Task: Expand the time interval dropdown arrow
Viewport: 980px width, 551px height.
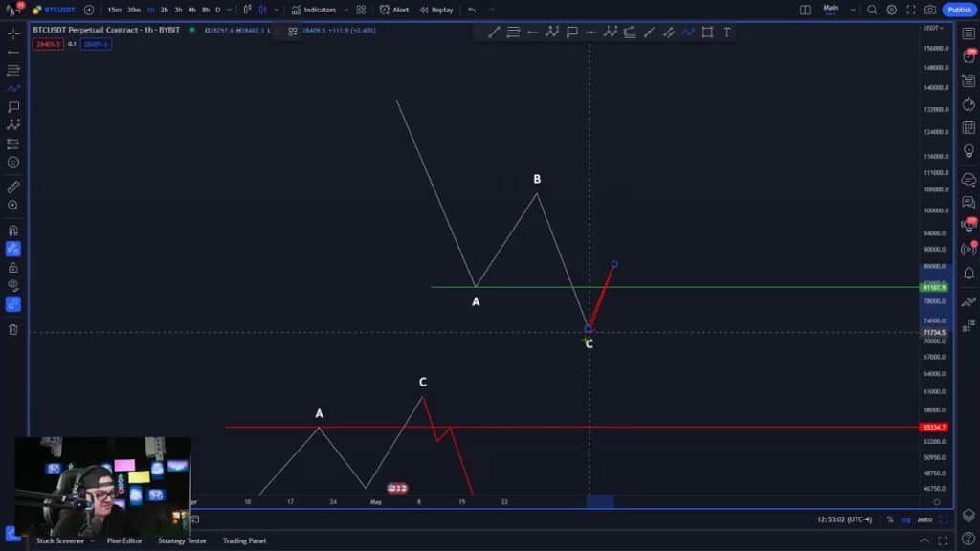Action: [x=228, y=10]
